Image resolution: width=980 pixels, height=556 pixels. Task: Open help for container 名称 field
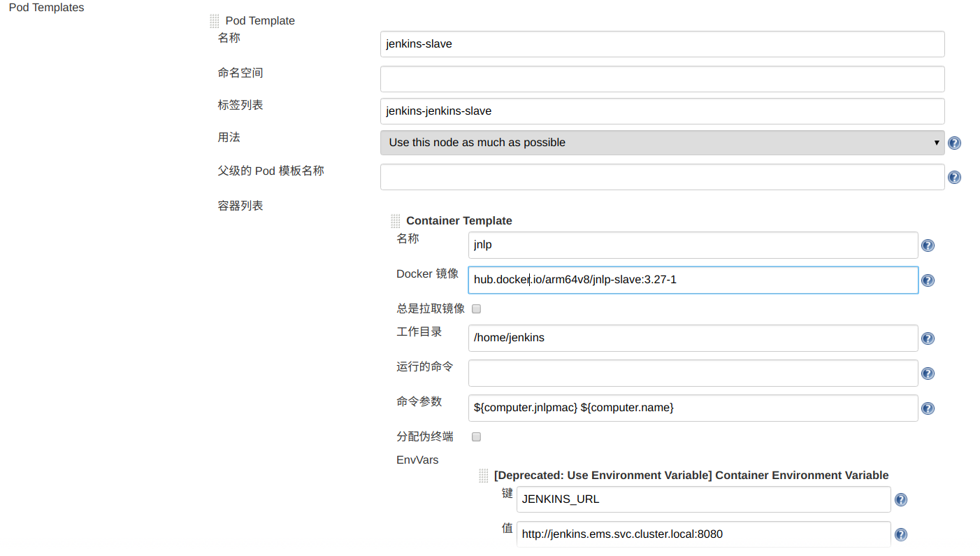point(928,245)
